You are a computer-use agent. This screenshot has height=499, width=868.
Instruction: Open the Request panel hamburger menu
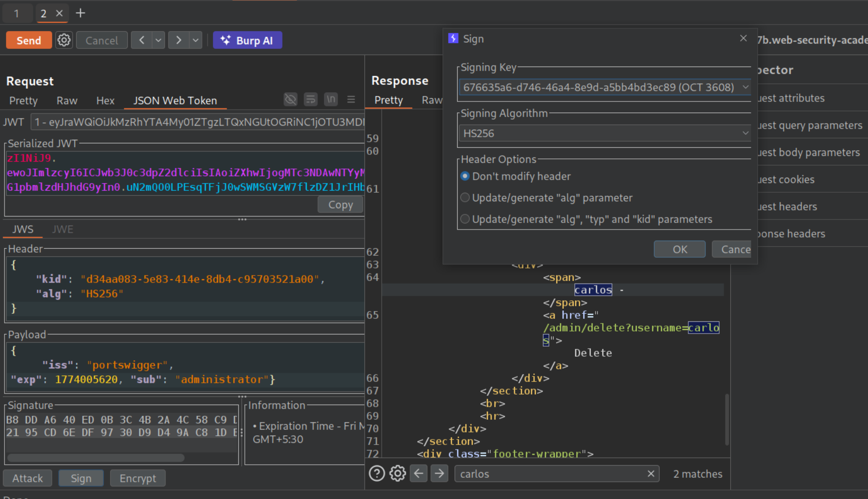click(351, 99)
